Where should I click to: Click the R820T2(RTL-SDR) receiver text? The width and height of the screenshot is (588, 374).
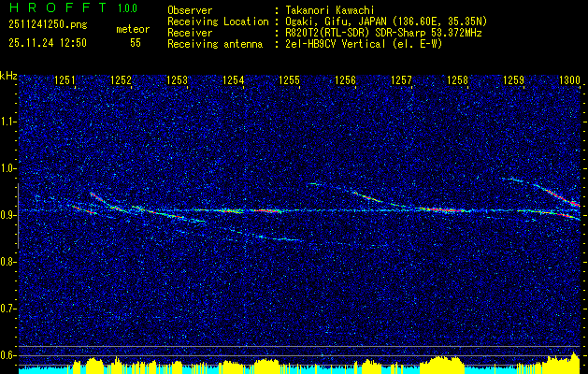384,33
